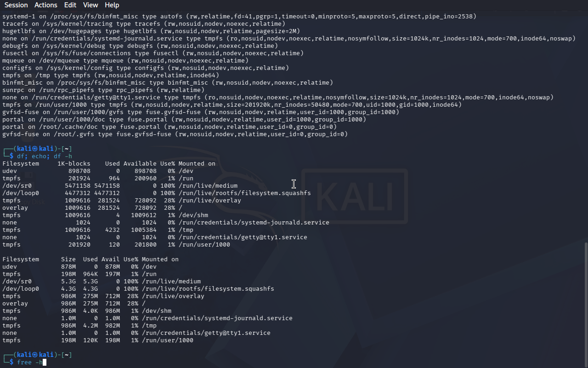This screenshot has width=588, height=368.
Task: Open the Session menu
Action: pos(16,5)
